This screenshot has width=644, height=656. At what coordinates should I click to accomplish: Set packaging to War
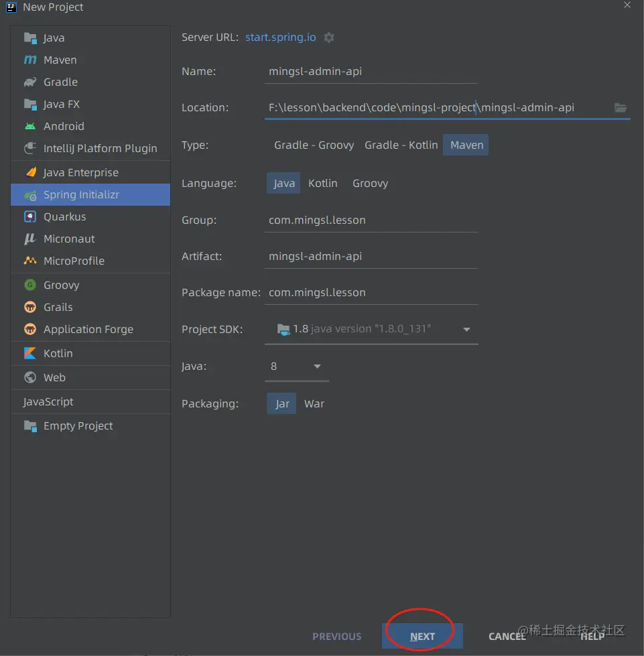click(x=314, y=403)
